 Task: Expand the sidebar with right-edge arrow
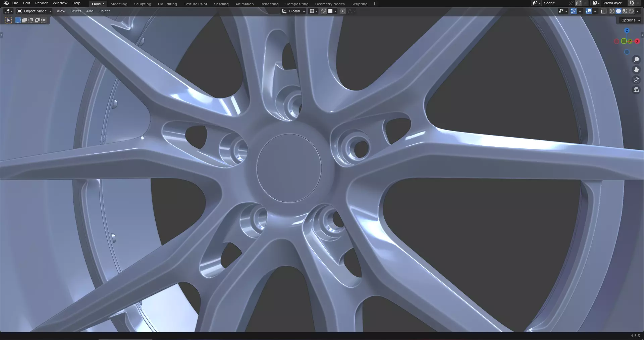[x=642, y=35]
